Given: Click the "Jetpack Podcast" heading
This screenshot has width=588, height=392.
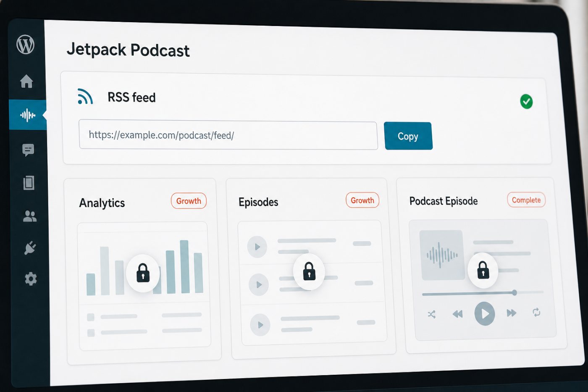Looking at the screenshot, I should 128,50.
